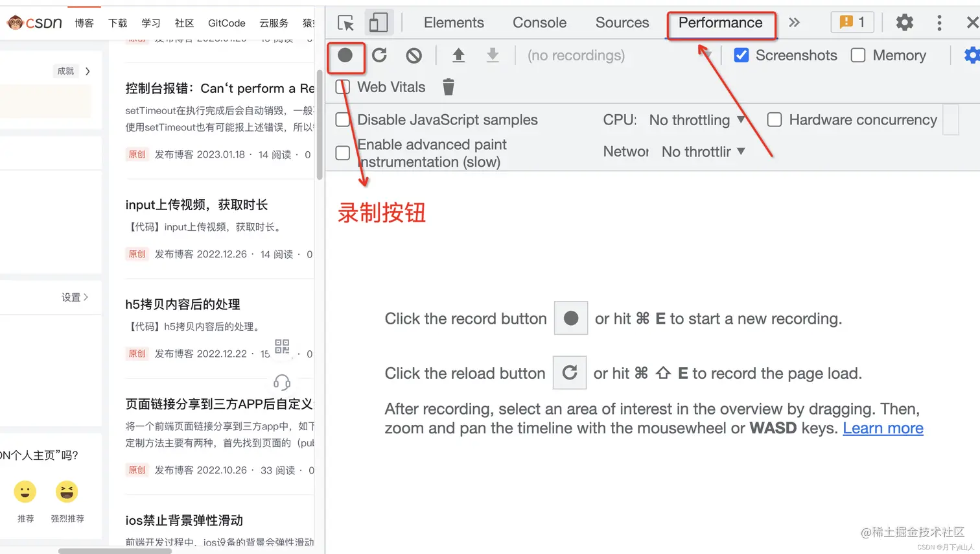
Task: Open the CPU throttling dropdown
Action: (697, 120)
